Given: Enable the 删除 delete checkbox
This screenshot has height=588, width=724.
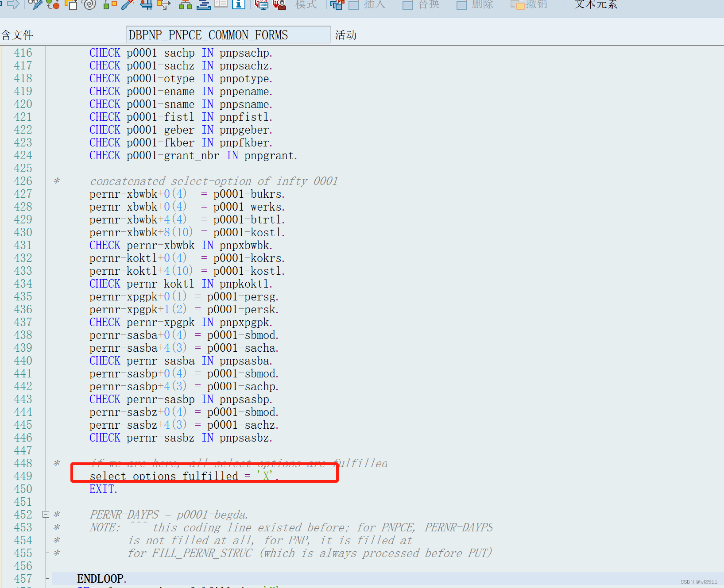Looking at the screenshot, I should tap(462, 6).
